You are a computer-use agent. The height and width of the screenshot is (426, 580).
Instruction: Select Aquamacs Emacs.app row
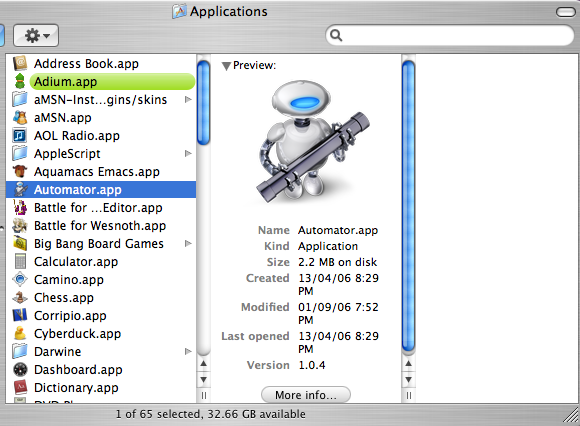(101, 171)
